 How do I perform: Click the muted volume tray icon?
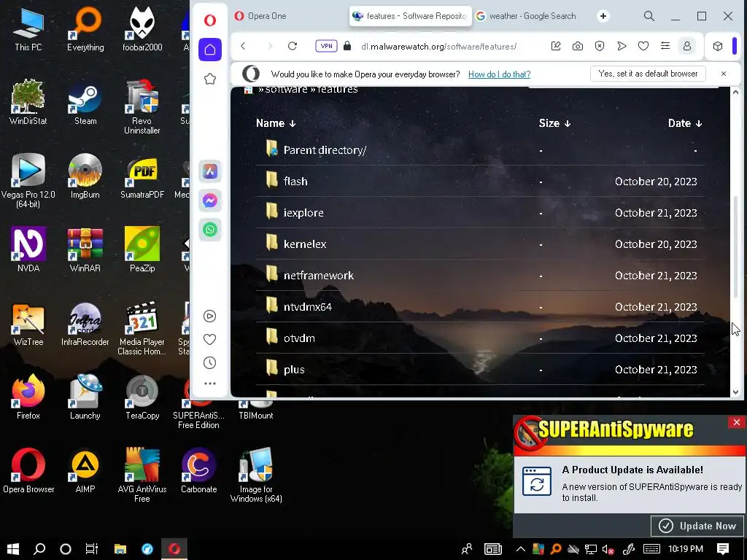pyautogui.click(x=608, y=549)
